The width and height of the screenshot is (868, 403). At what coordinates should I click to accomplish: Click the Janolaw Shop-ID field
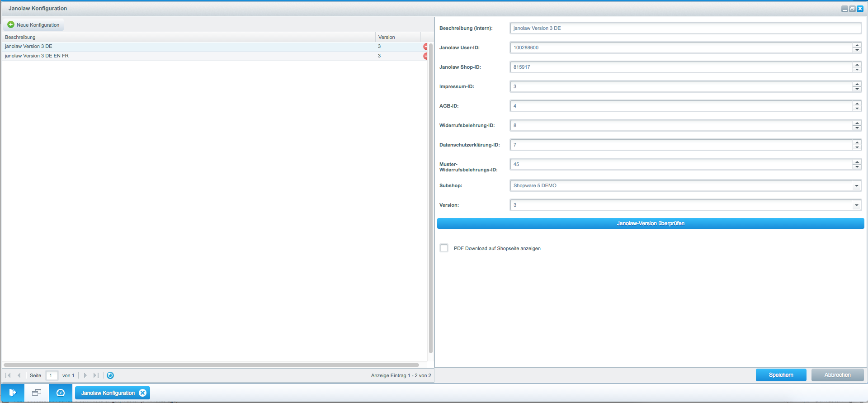tap(681, 67)
